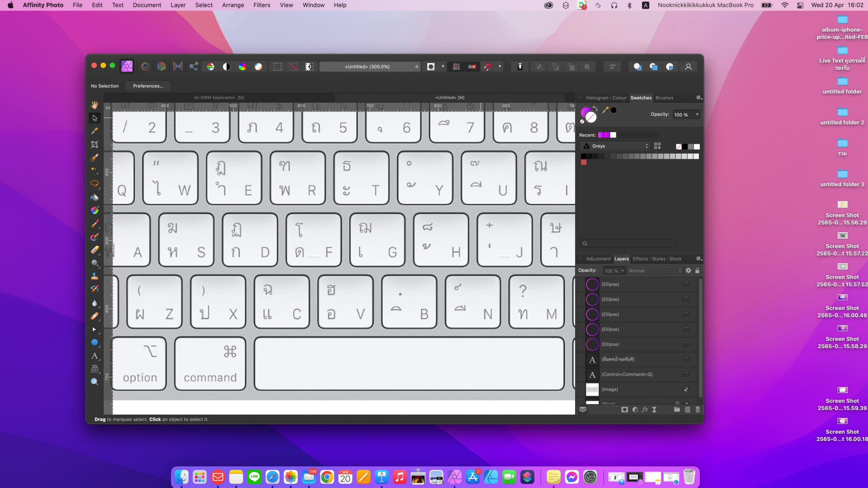Select the Flood Fill tool
The width and height of the screenshot is (868, 488).
point(95,197)
